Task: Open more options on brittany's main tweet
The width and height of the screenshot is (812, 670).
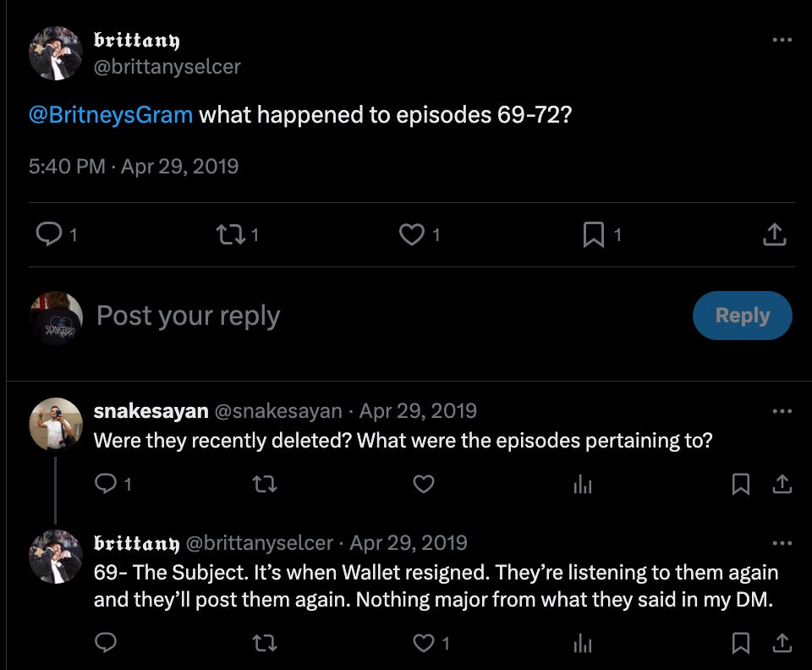Action: tap(782, 40)
